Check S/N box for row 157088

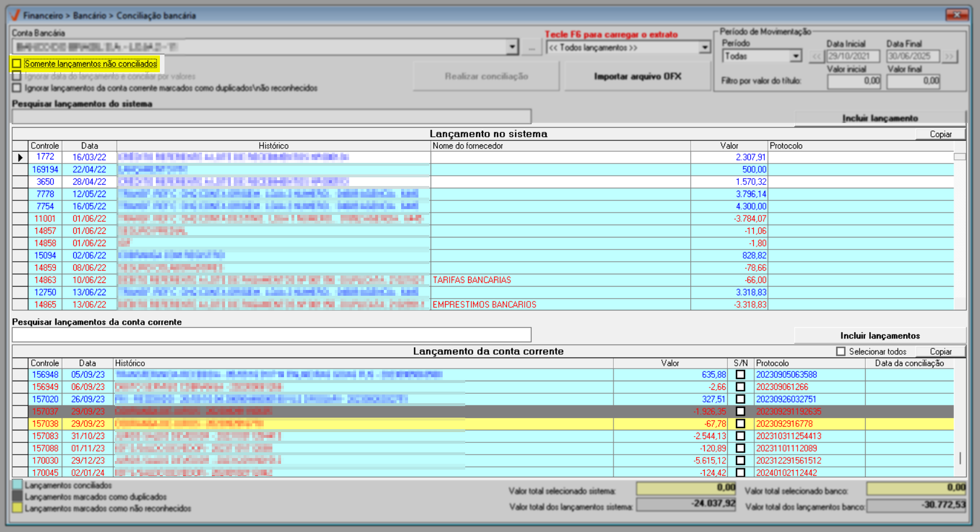[740, 448]
